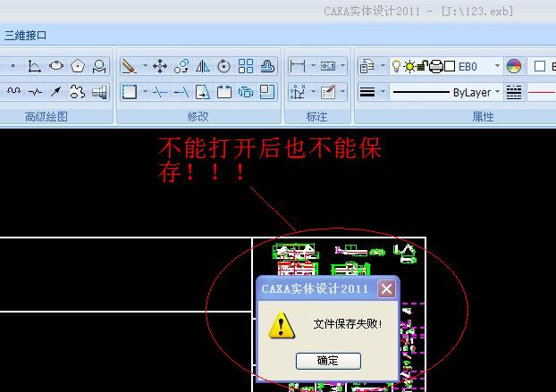Open the layer manager icon
556x392 pixels.
367,66
